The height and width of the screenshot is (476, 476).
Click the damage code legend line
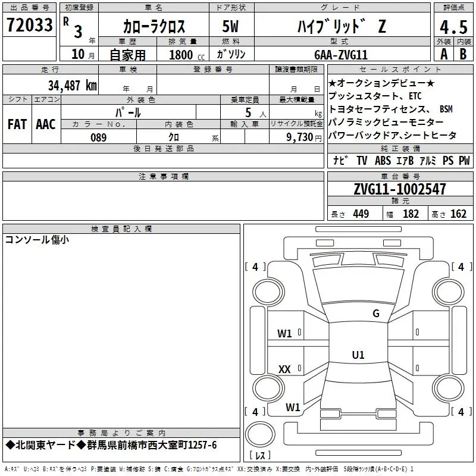point(209,469)
